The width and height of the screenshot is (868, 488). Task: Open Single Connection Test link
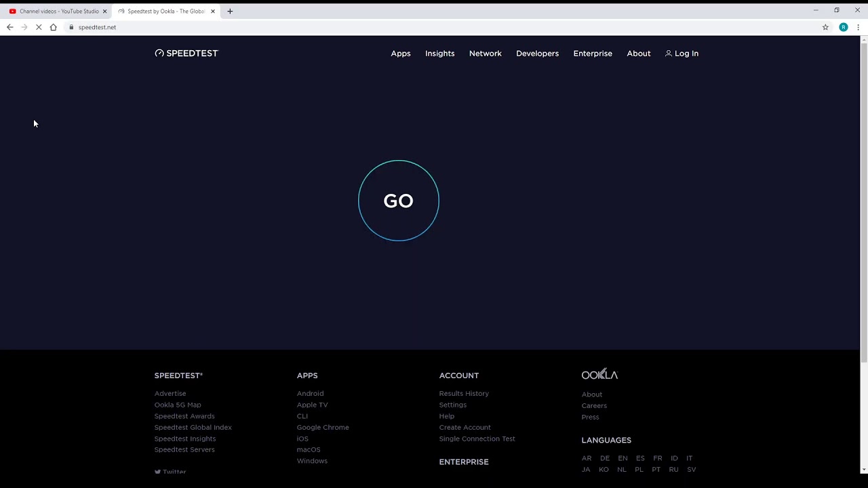[477, 439]
